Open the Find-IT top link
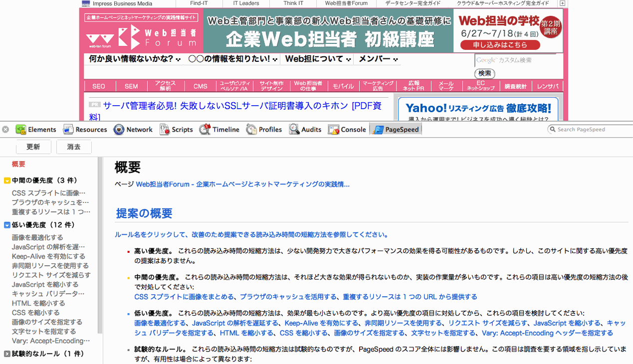 click(199, 3)
